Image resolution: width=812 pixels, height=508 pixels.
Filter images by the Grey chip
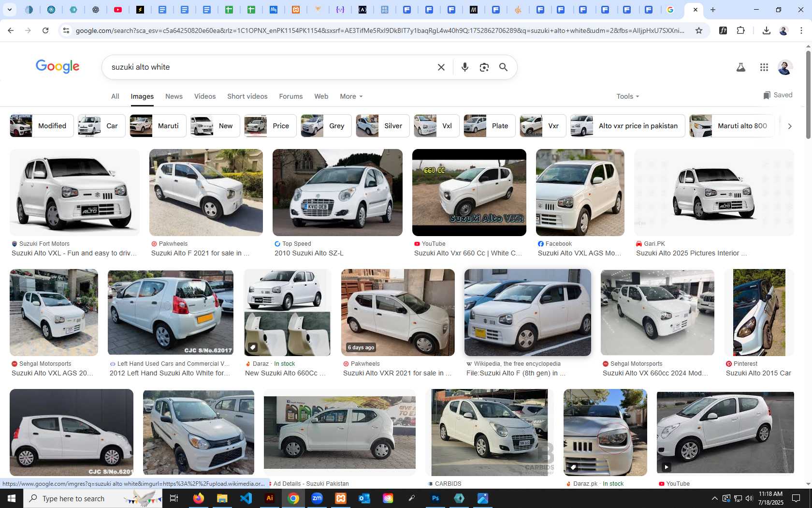(x=326, y=126)
